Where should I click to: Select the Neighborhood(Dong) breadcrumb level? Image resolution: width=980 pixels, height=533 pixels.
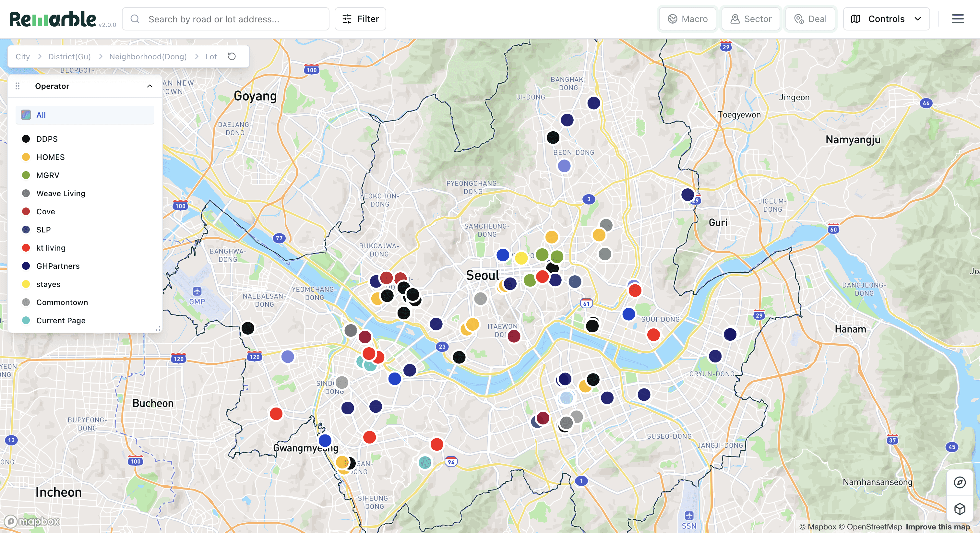tap(148, 57)
